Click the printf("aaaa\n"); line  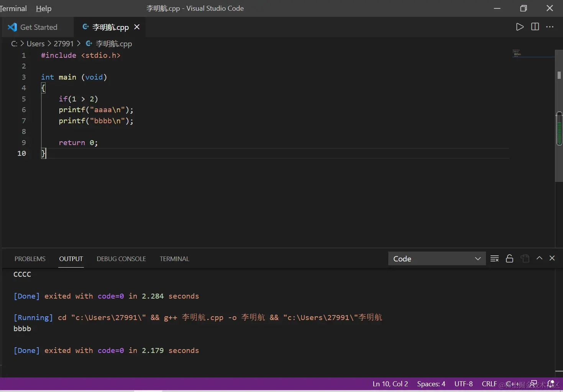[x=96, y=110]
